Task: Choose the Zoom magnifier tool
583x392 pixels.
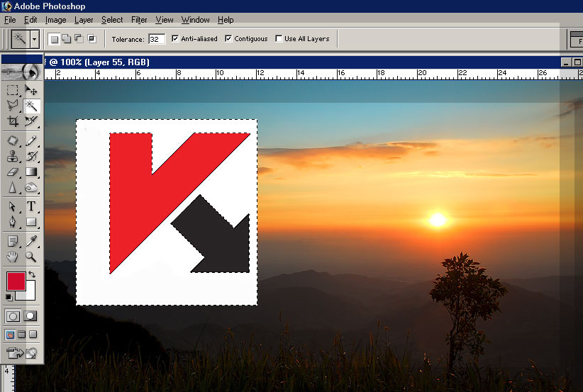Action: (31, 257)
